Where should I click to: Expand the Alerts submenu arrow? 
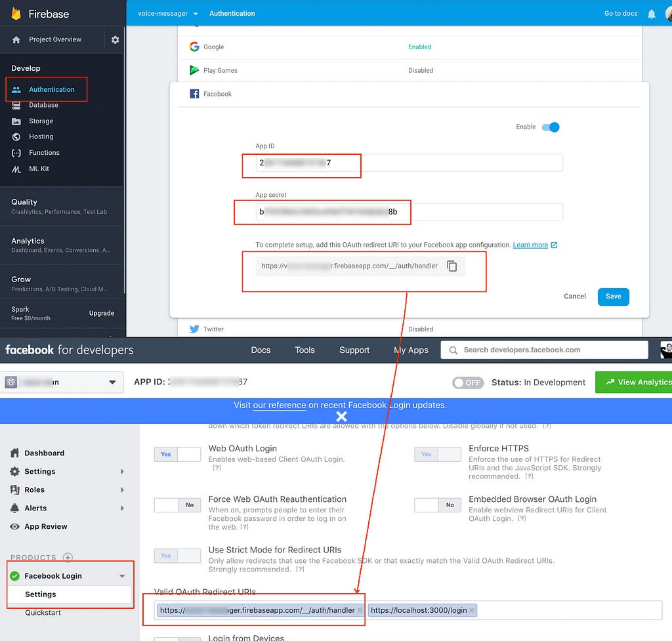pos(122,508)
